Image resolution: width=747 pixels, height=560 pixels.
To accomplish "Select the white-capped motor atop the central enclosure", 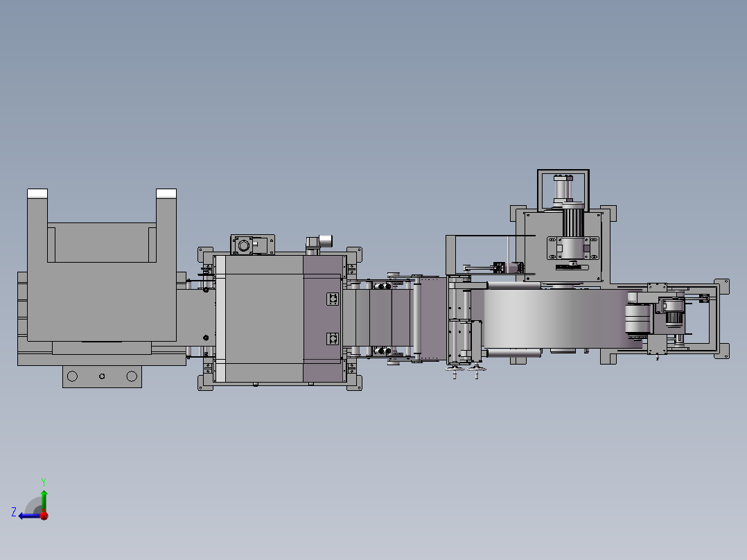I will [319, 243].
